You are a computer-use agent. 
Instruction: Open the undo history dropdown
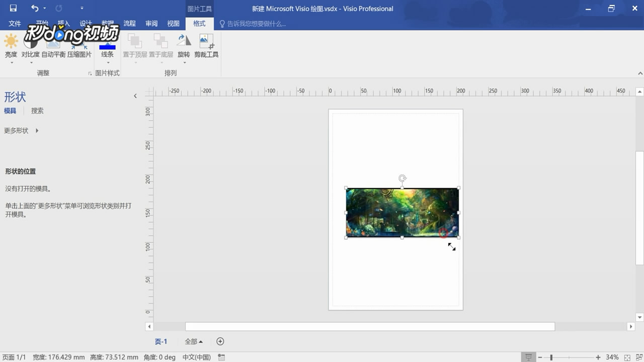[x=45, y=8]
